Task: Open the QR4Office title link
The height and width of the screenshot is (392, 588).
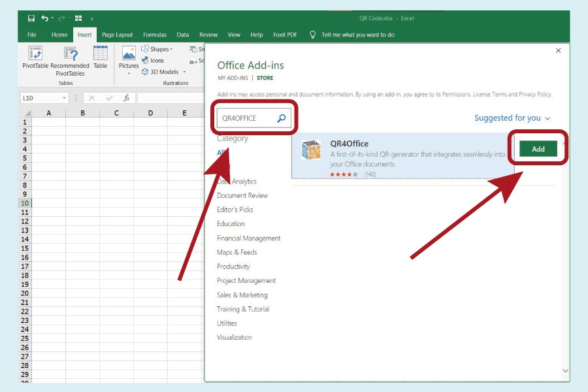Action: pos(349,143)
